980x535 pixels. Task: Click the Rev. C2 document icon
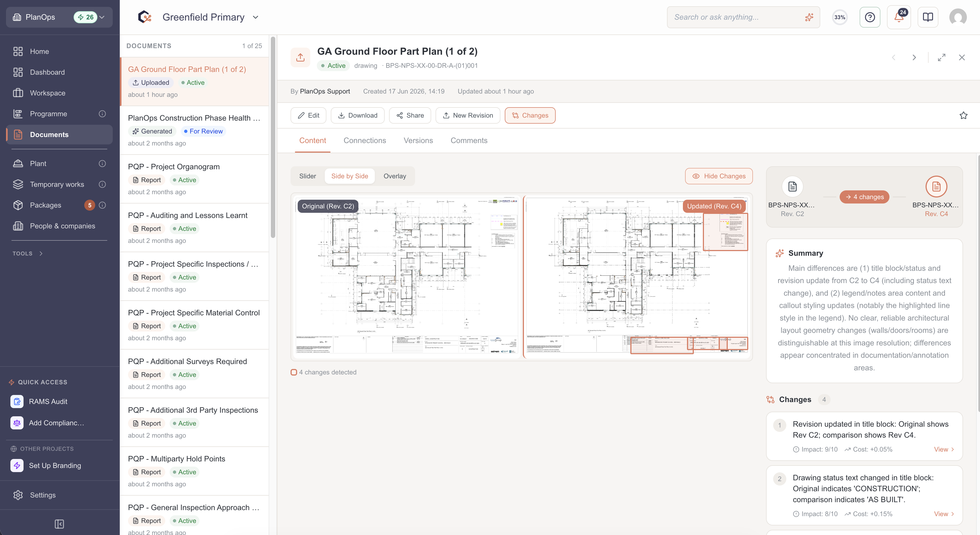(x=792, y=186)
